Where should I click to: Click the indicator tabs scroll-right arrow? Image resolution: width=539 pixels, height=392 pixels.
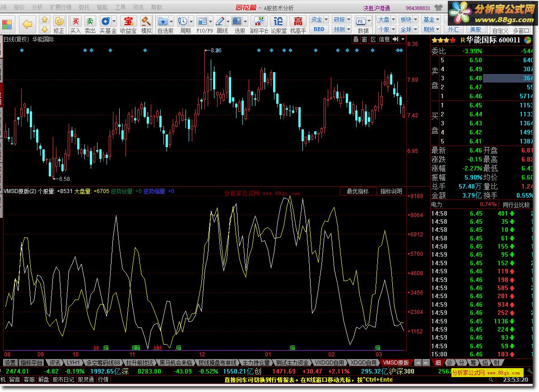[426, 363]
